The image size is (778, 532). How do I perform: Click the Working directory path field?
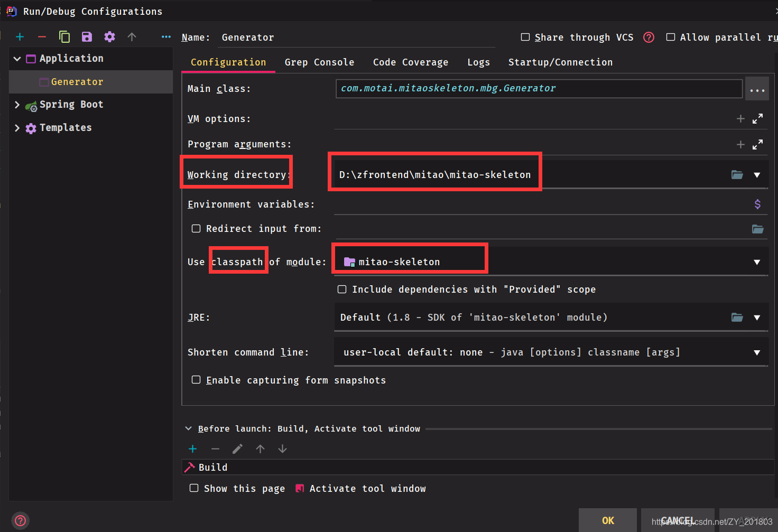click(531, 175)
